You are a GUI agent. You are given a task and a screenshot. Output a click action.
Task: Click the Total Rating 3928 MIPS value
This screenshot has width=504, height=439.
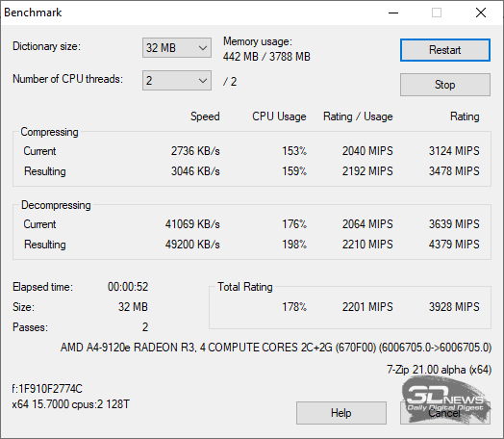(454, 307)
